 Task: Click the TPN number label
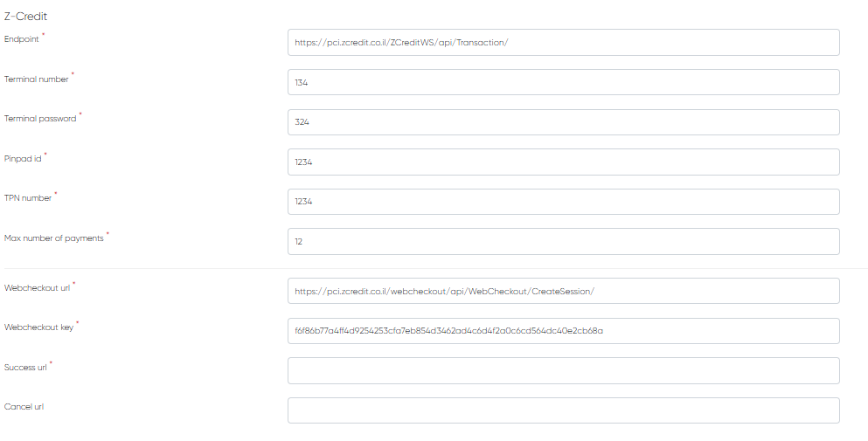28,198
